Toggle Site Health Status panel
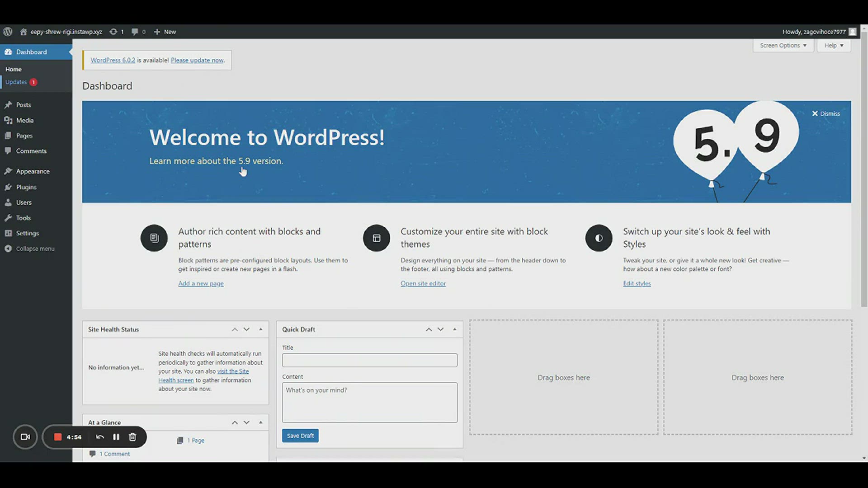The height and width of the screenshot is (488, 868). pyautogui.click(x=261, y=329)
